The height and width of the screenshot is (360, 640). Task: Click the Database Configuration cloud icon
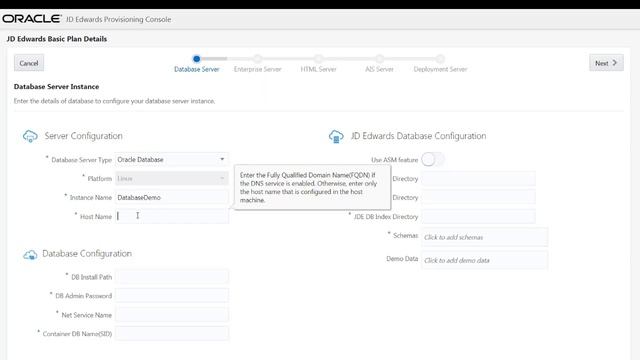(x=30, y=255)
